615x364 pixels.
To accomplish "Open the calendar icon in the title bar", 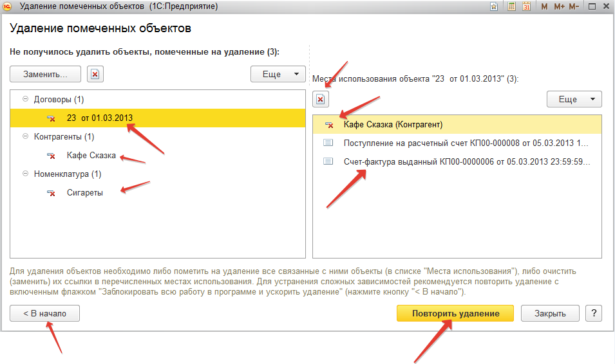I will [526, 6].
